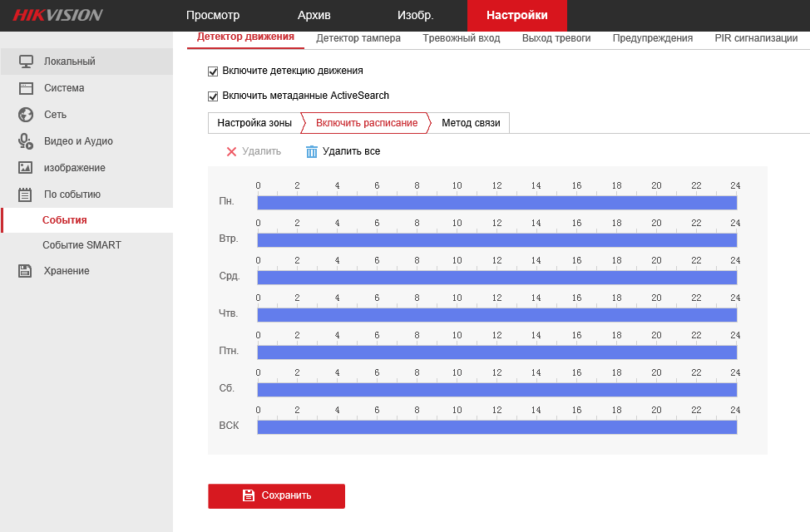
Task: Select the Втр. schedule bar
Action: coord(497,240)
